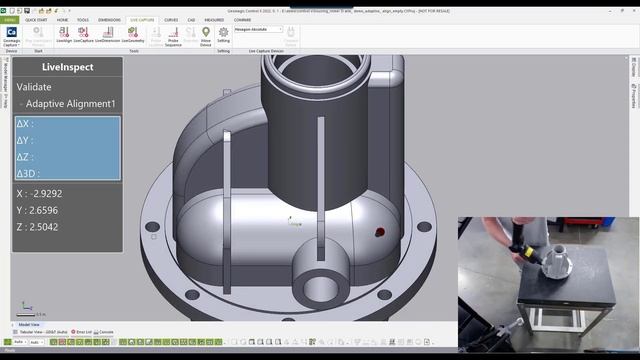This screenshot has height=360, width=640.
Task: Switch to the COMPARE ribbon tab
Action: (x=242, y=20)
